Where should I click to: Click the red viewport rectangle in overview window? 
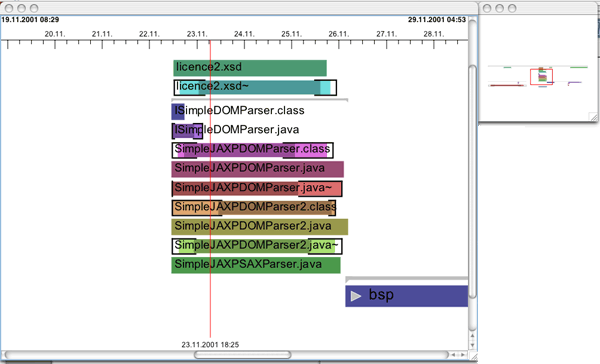tap(541, 77)
